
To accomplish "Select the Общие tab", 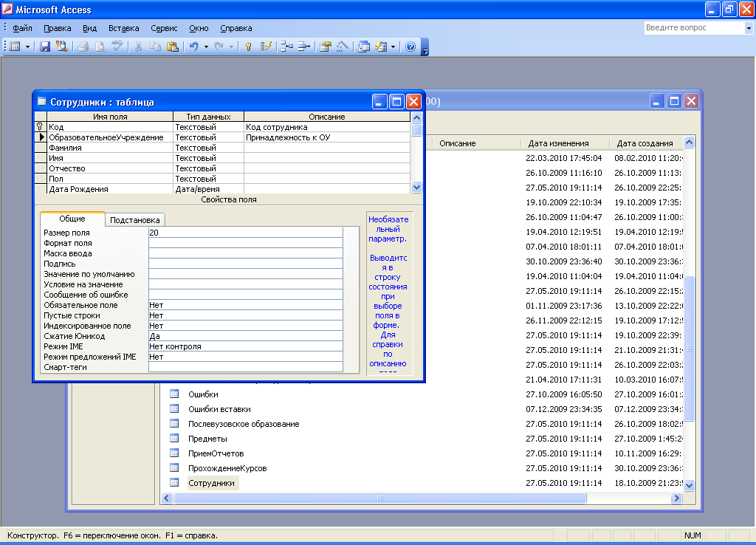I will click(72, 219).
